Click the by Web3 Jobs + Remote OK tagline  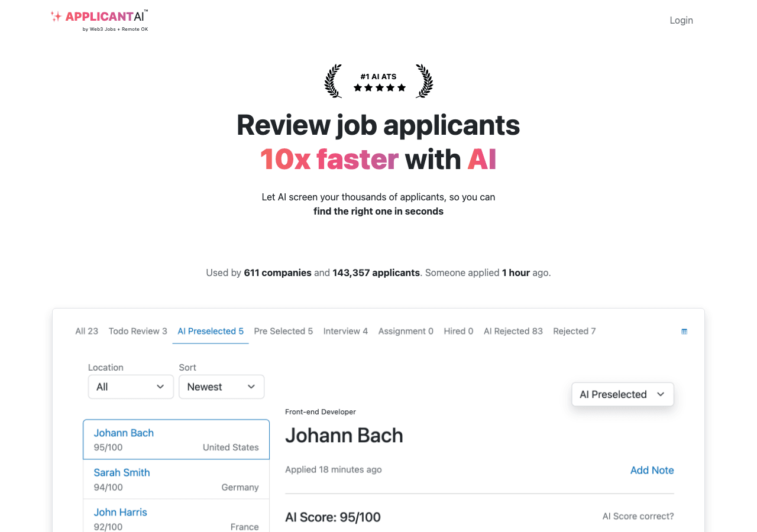[115, 29]
